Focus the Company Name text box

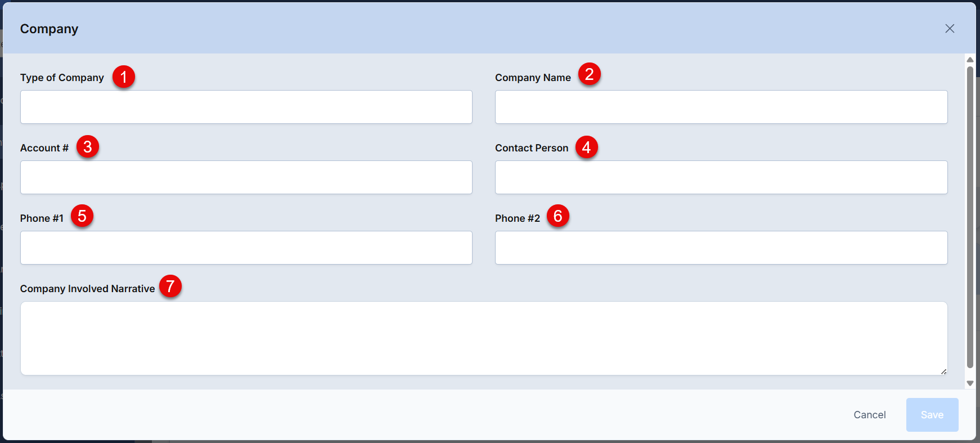[x=721, y=107]
